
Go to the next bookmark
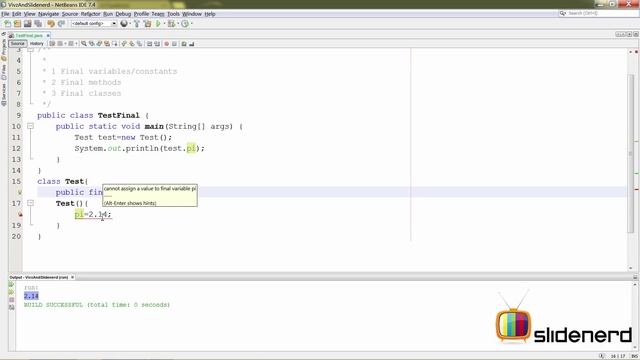(x=131, y=44)
